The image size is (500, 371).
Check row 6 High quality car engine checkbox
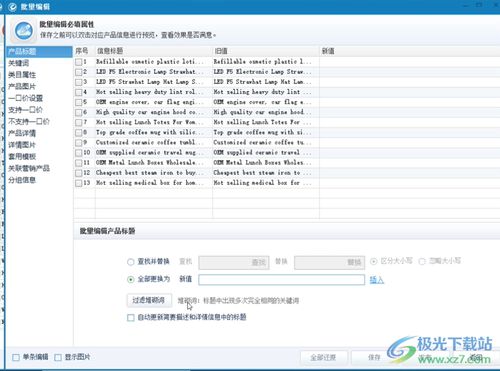coord(78,112)
